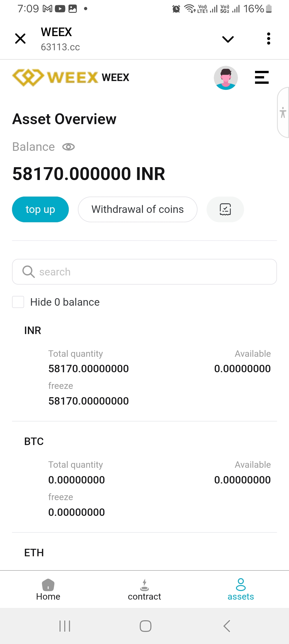The height and width of the screenshot is (644, 289).
Task: Open the hamburger navigation menu
Action: 261,78
